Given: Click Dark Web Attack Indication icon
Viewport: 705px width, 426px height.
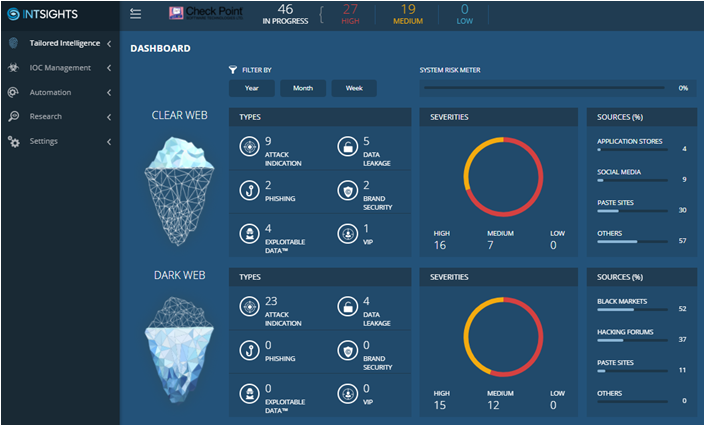Looking at the screenshot, I should 247,307.
